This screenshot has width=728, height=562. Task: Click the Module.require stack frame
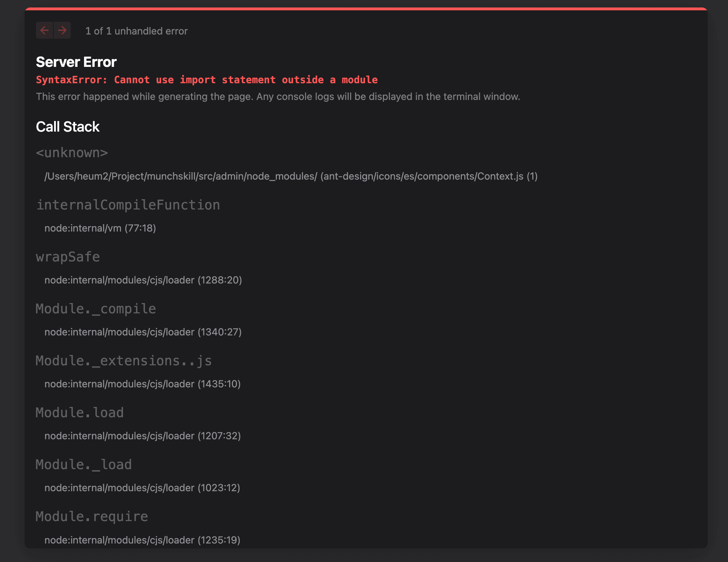(x=92, y=516)
